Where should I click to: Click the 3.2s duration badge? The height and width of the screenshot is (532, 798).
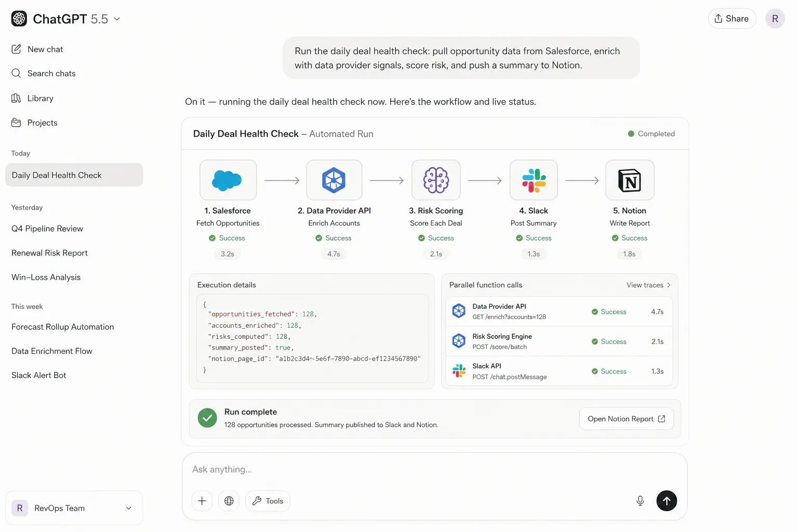pos(228,254)
